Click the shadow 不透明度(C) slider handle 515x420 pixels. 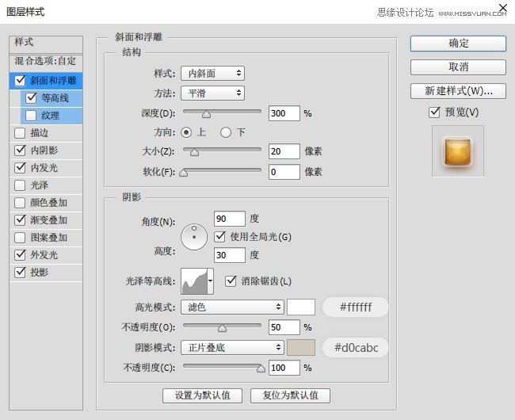pos(261,368)
